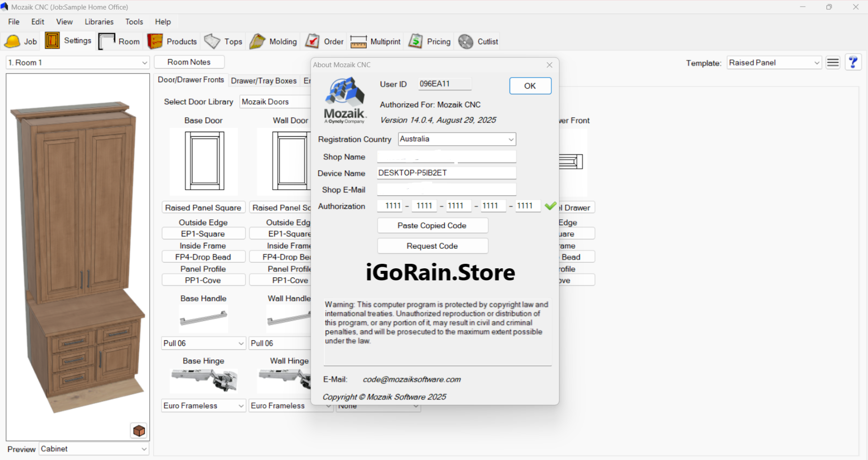Open the Multiprint tool
Viewport: 868px width, 460px height.
click(x=375, y=41)
